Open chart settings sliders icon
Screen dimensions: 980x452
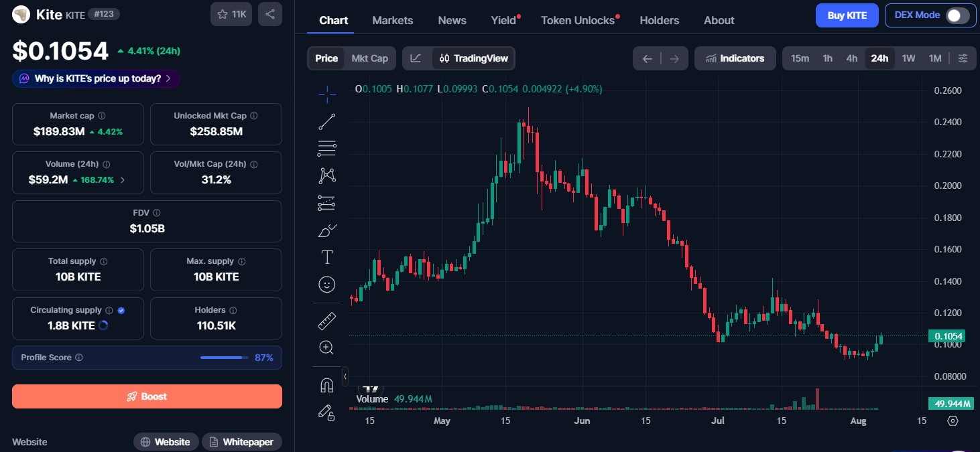(963, 58)
